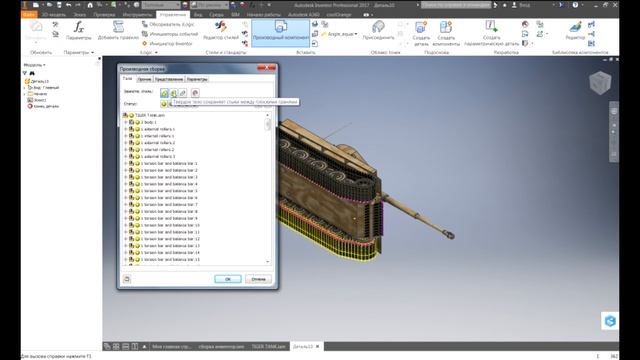Click the Home icon in quick access toolbar

90,5
